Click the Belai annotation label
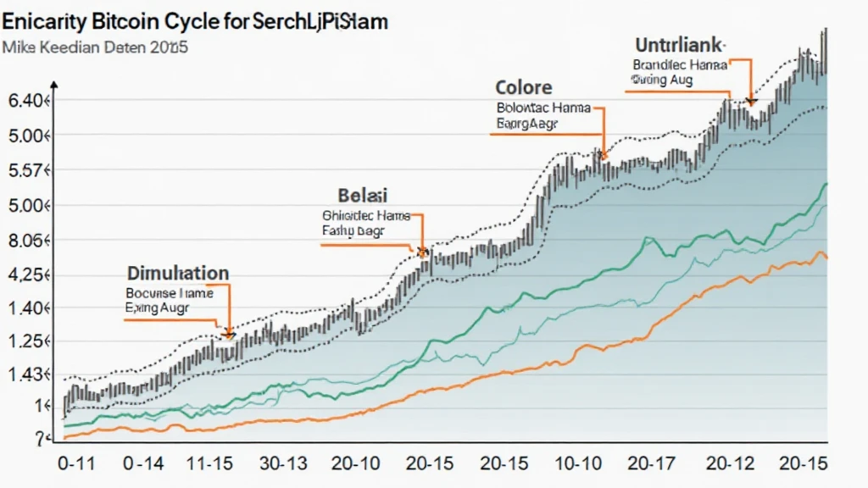The image size is (868, 488). click(361, 195)
